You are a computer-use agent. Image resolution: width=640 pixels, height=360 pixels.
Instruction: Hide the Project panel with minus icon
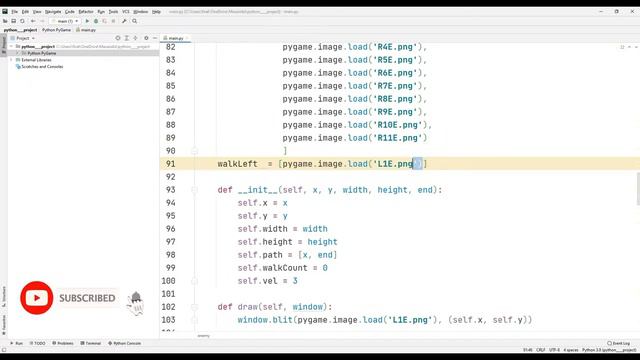155,38
